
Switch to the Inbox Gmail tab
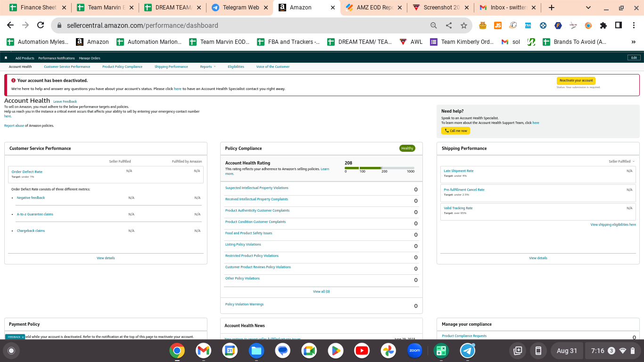coord(508,8)
